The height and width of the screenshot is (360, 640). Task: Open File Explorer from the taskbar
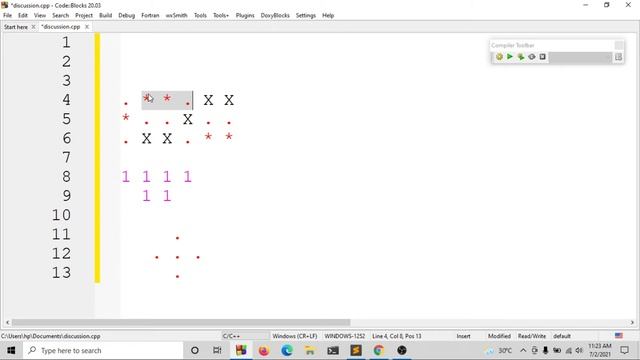[310, 350]
